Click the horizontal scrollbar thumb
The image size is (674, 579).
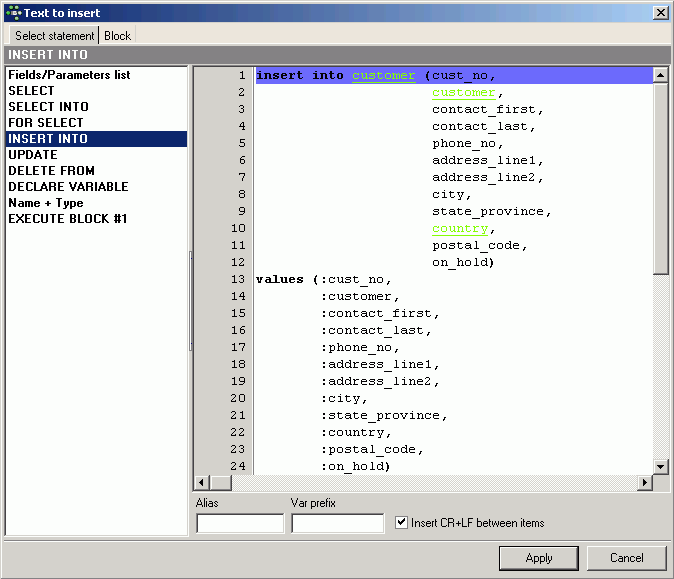(221, 483)
